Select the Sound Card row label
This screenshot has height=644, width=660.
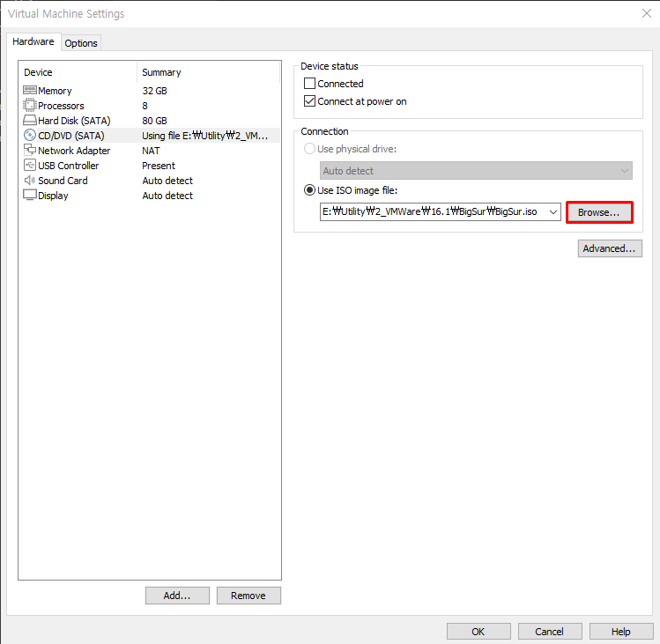click(63, 181)
